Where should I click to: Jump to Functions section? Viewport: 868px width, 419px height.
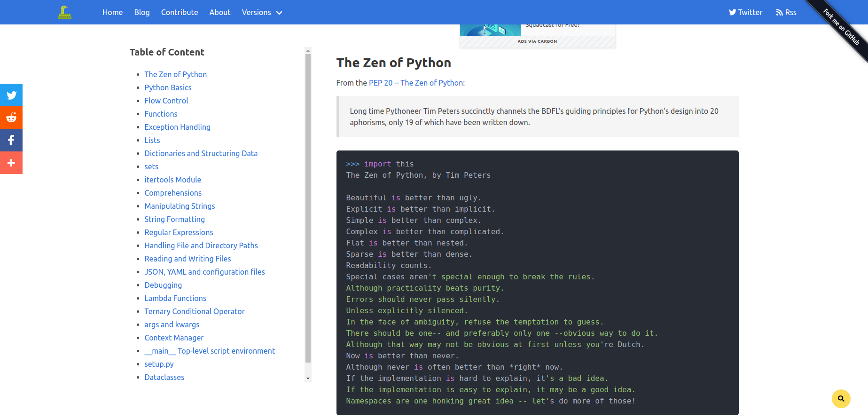pyautogui.click(x=161, y=114)
